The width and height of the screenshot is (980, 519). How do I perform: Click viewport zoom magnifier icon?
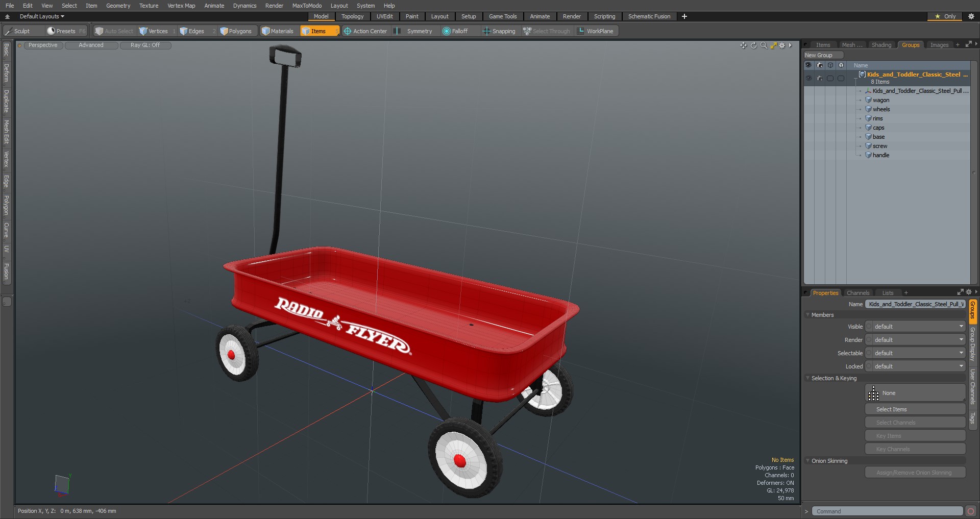click(x=764, y=45)
